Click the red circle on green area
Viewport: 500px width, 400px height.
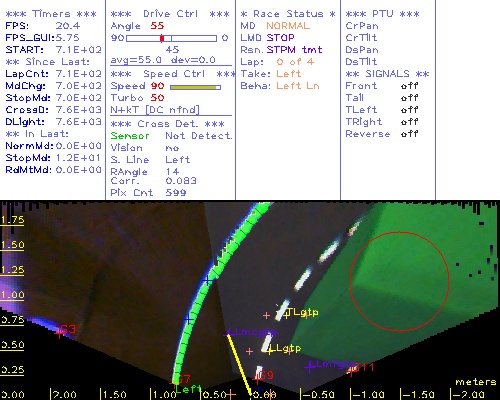tap(400, 282)
